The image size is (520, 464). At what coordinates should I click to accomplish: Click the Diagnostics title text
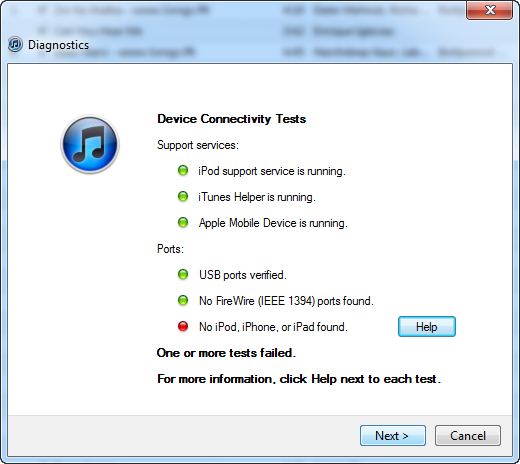pos(58,45)
